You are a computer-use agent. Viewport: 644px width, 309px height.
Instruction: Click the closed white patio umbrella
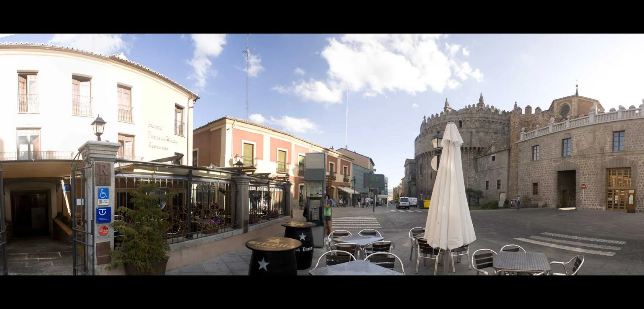point(449,189)
